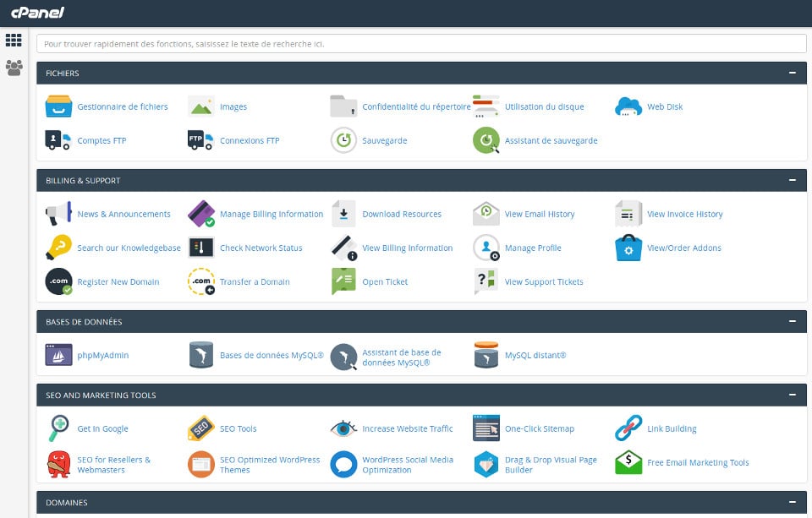Screen dimensions: 812x518
Task: Open the sidebar user manager icon
Action: [x=14, y=68]
